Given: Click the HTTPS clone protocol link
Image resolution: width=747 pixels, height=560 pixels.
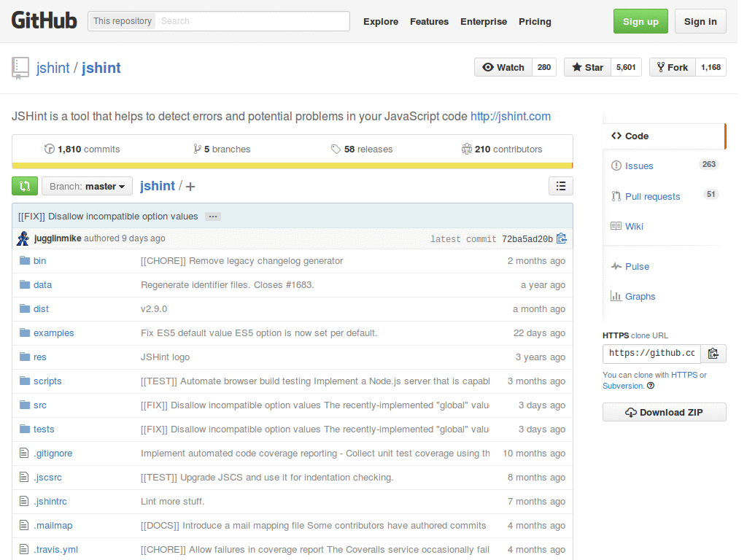Looking at the screenshot, I should point(684,375).
